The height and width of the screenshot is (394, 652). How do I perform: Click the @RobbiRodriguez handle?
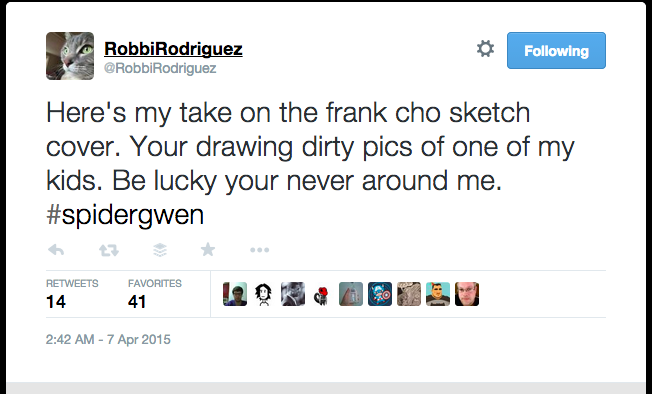[160, 68]
